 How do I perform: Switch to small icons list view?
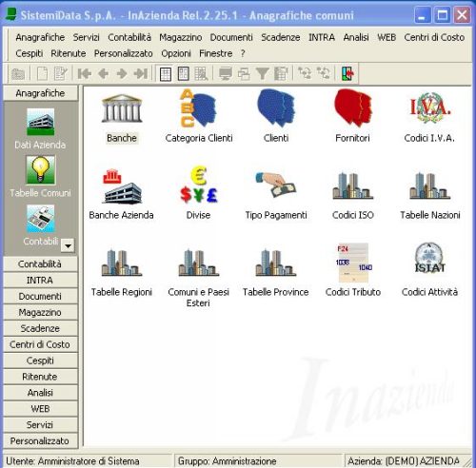(184, 73)
